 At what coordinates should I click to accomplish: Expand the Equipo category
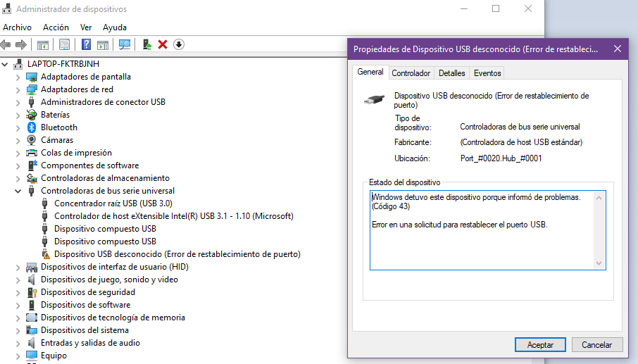(x=18, y=356)
